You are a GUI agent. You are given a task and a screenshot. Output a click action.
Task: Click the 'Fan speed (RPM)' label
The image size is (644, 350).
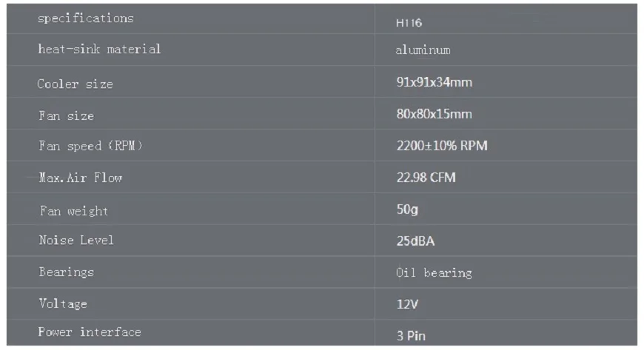pos(90,147)
